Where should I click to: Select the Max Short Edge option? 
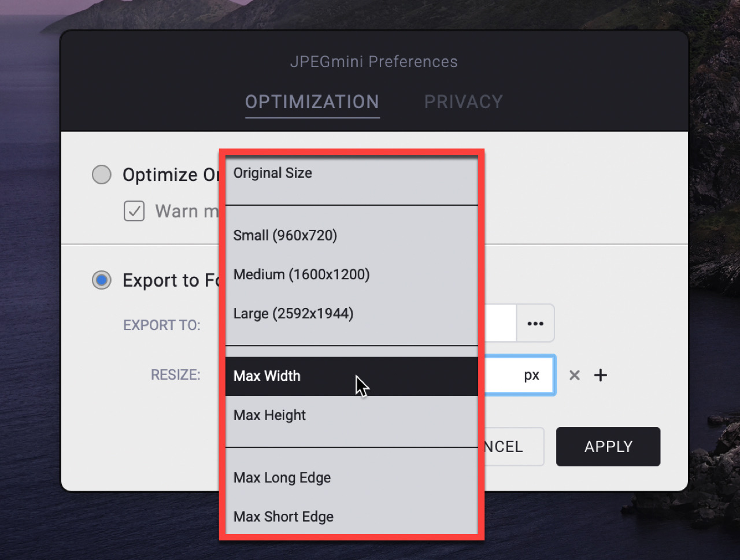coord(351,517)
